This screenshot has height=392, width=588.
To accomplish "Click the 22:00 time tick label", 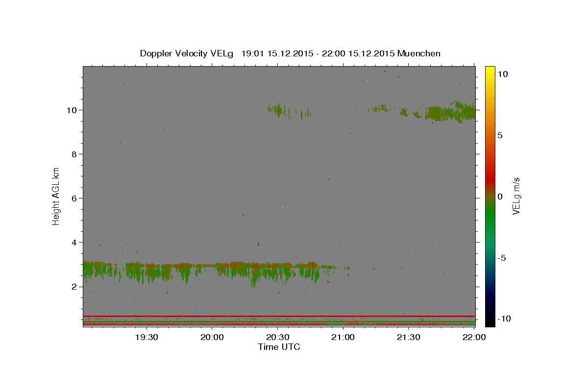I will click(x=474, y=337).
